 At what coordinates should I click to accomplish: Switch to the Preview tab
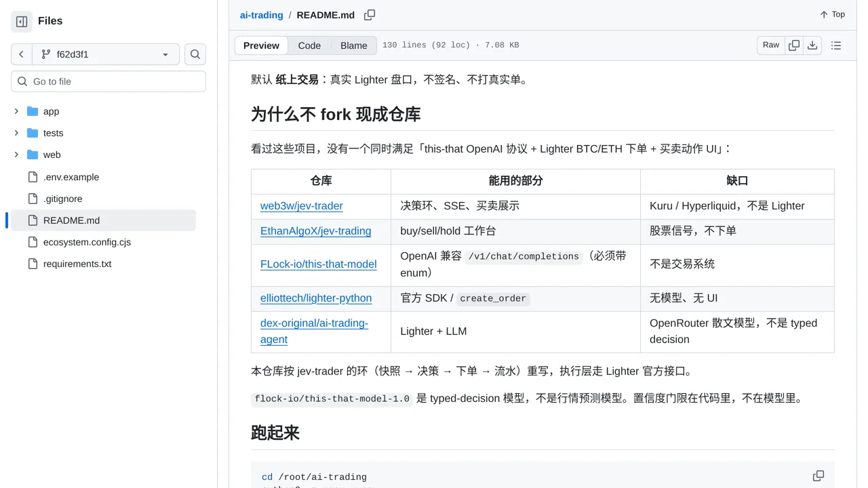(x=261, y=45)
